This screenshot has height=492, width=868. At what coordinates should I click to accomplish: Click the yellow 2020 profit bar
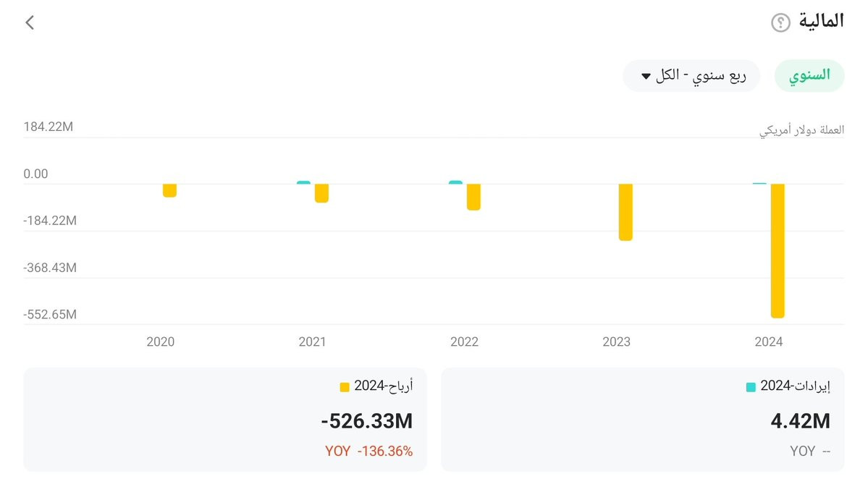[169, 190]
